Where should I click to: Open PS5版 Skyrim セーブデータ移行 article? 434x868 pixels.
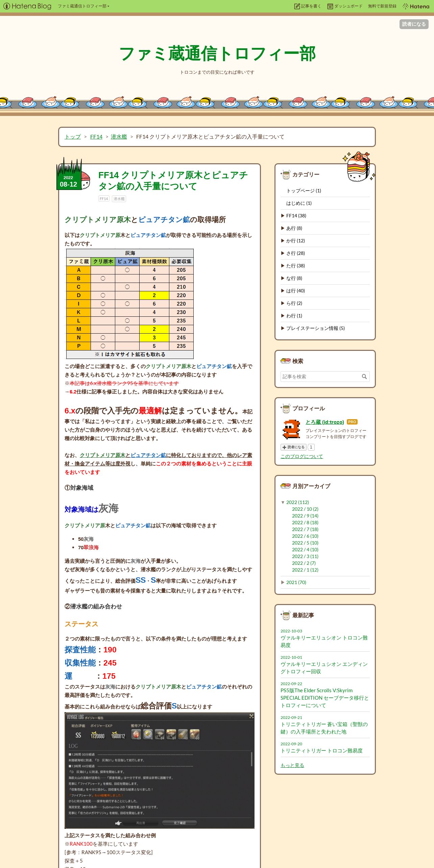click(x=324, y=698)
